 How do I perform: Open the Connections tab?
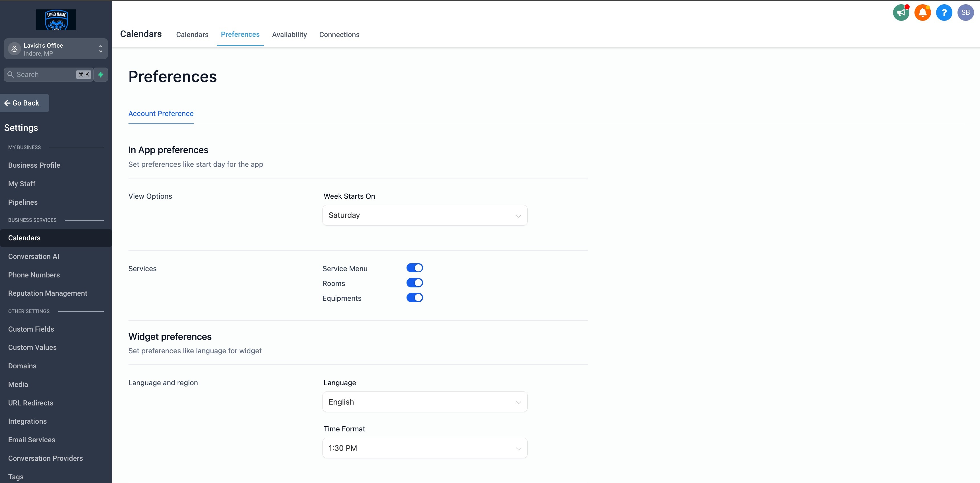339,34
